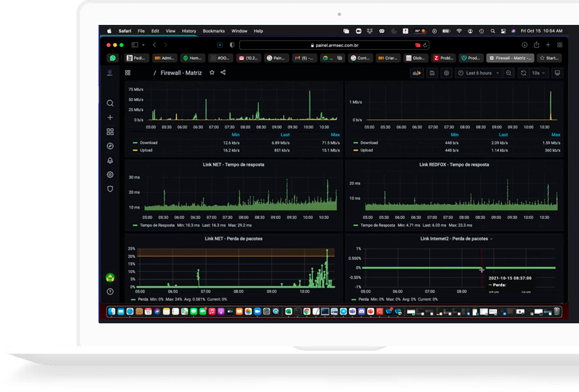Open Configuration gear in the sidebar
Screen dimensions: 579x392
point(110,174)
